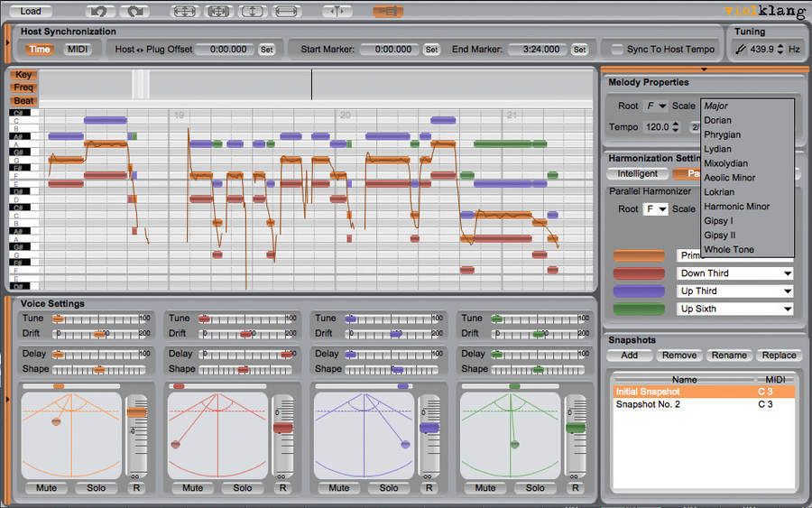
Task: Click the red voice volume fader
Action: (282, 428)
